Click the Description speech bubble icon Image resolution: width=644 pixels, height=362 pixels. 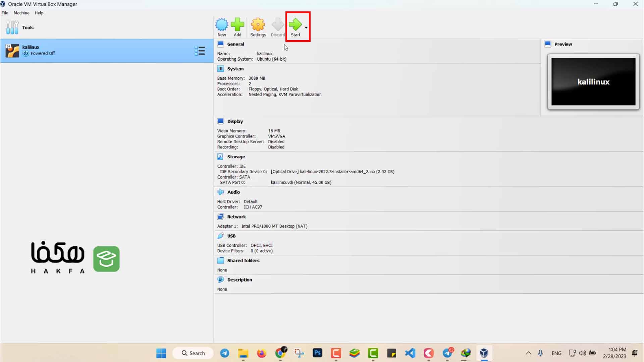coord(220,280)
